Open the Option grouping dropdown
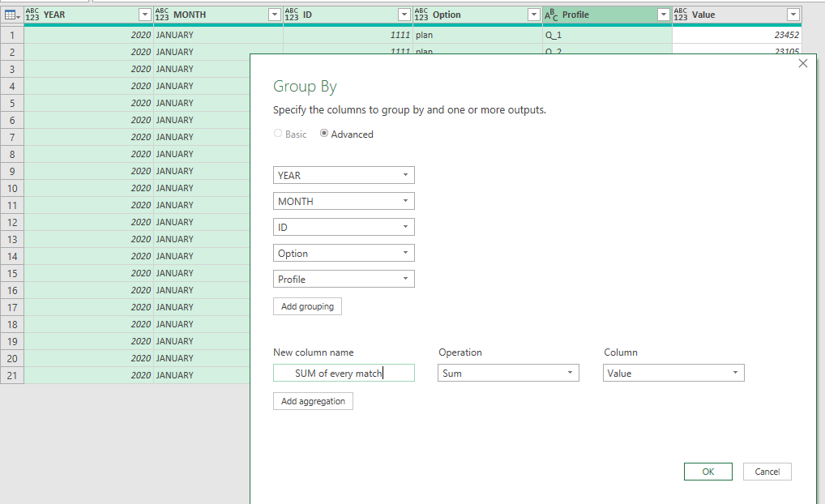The height and width of the screenshot is (504, 825). tap(344, 253)
